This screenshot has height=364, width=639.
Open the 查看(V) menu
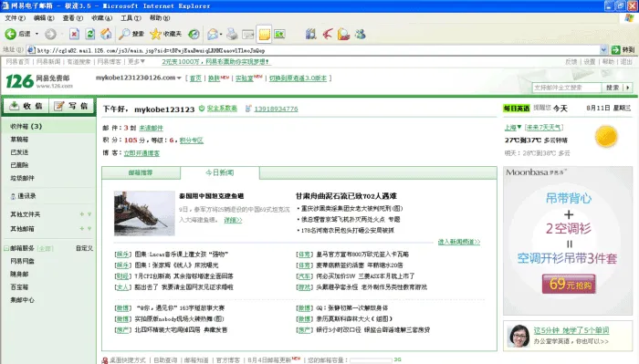click(72, 18)
